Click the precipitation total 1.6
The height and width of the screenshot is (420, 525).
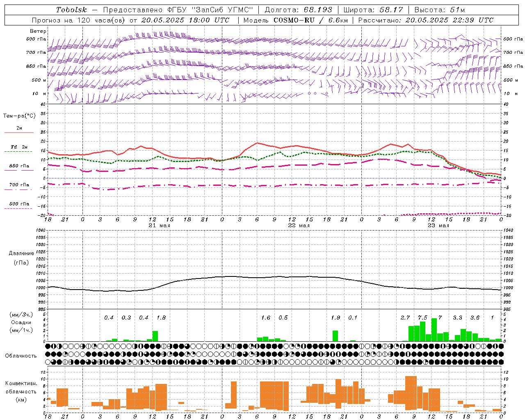(x=266, y=318)
